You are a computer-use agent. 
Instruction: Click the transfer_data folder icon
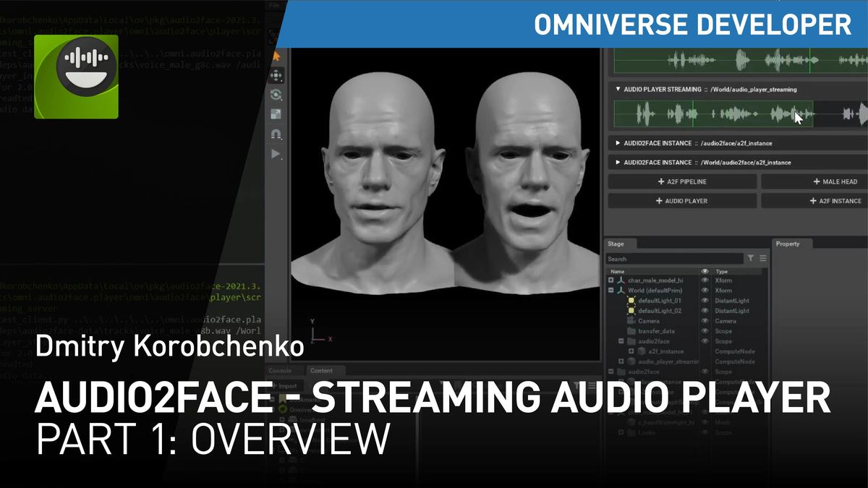point(631,331)
